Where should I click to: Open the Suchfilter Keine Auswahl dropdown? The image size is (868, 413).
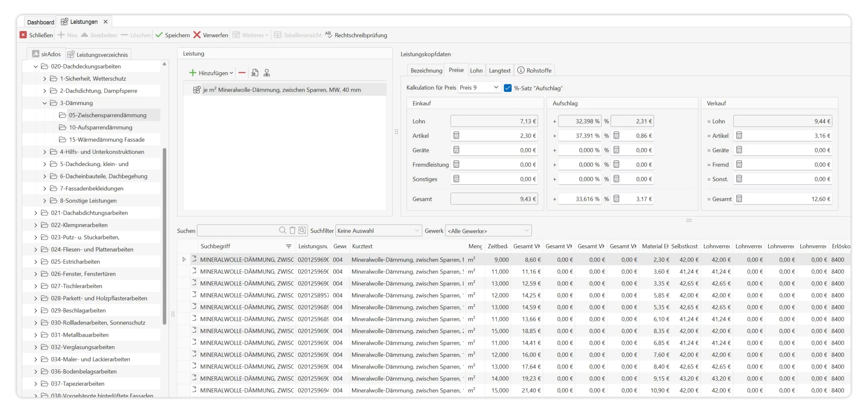(x=378, y=231)
